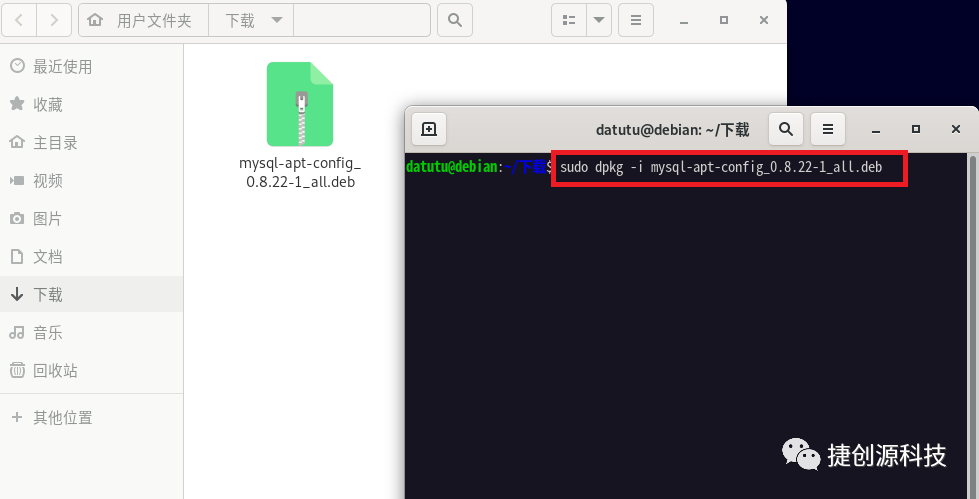
Task: Open the view options dropdown arrow
Action: (x=599, y=20)
